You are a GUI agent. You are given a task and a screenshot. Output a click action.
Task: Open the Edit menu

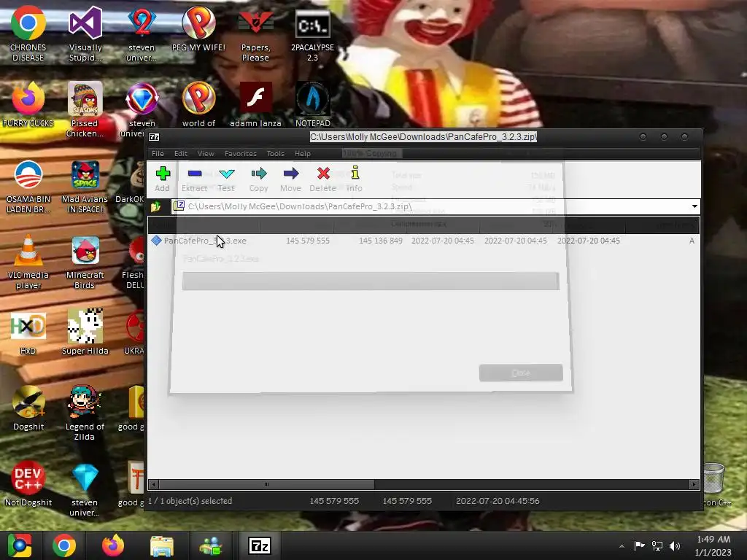[x=181, y=153]
